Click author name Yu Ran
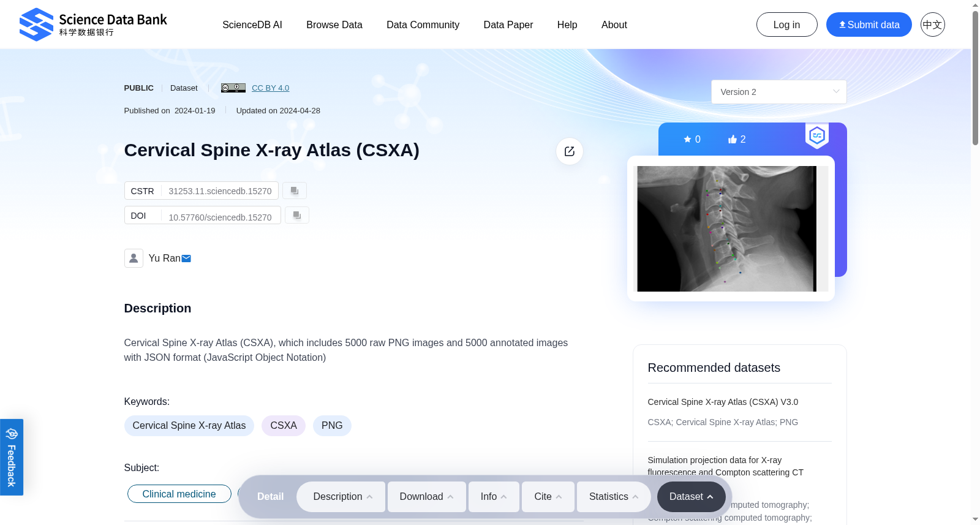980x525 pixels. tap(165, 259)
